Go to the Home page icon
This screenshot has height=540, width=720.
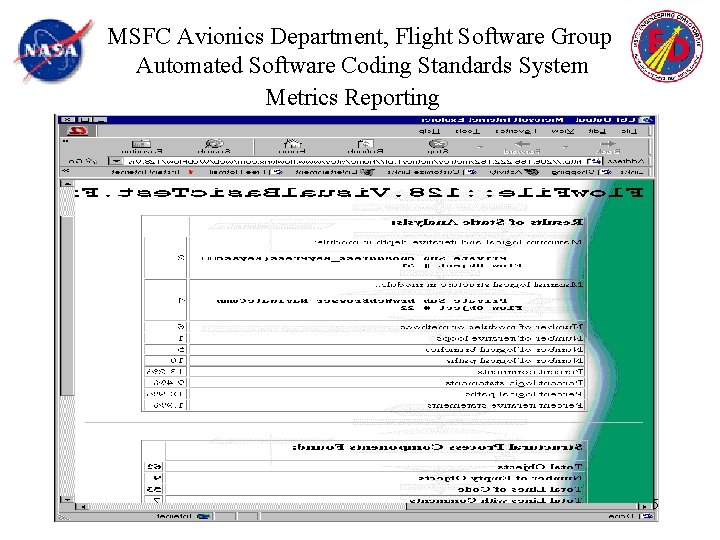point(292,147)
